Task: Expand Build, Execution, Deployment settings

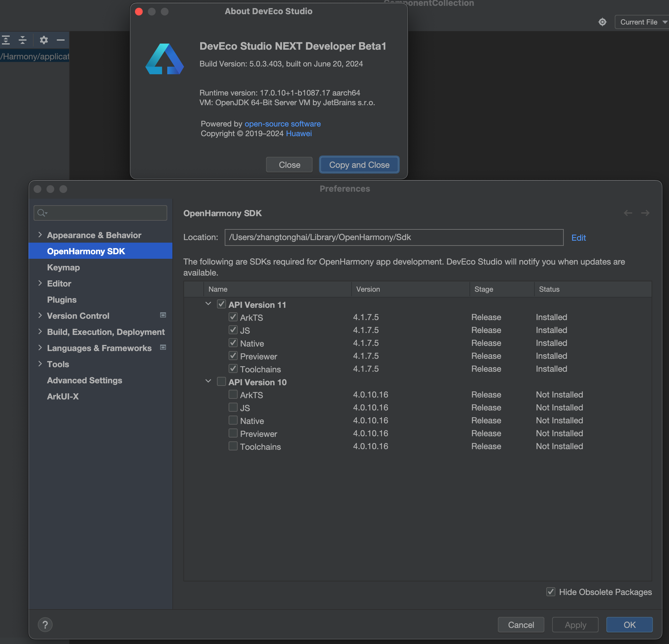Action: tap(40, 332)
